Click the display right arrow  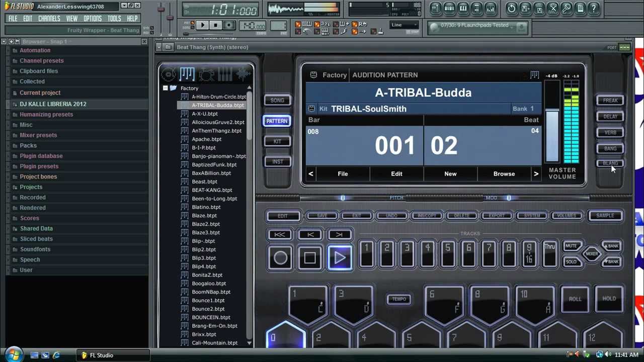coord(536,174)
